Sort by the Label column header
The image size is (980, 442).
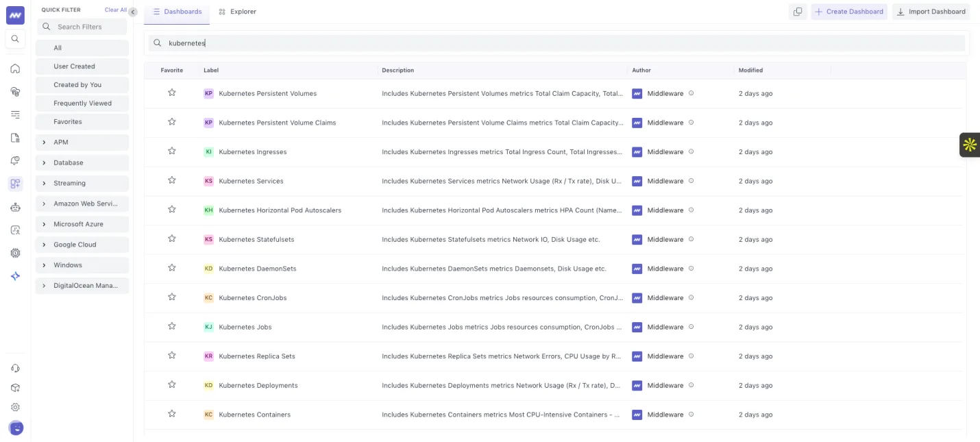211,71
